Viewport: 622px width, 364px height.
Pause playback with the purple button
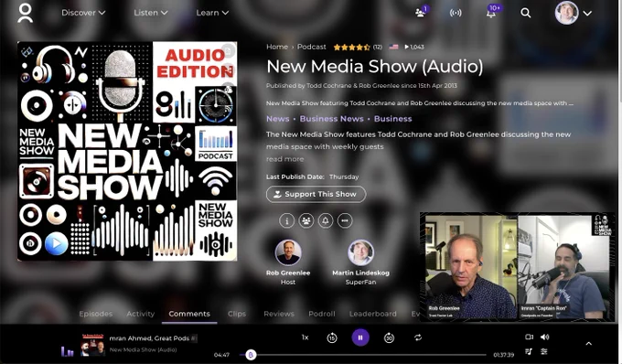coord(360,337)
